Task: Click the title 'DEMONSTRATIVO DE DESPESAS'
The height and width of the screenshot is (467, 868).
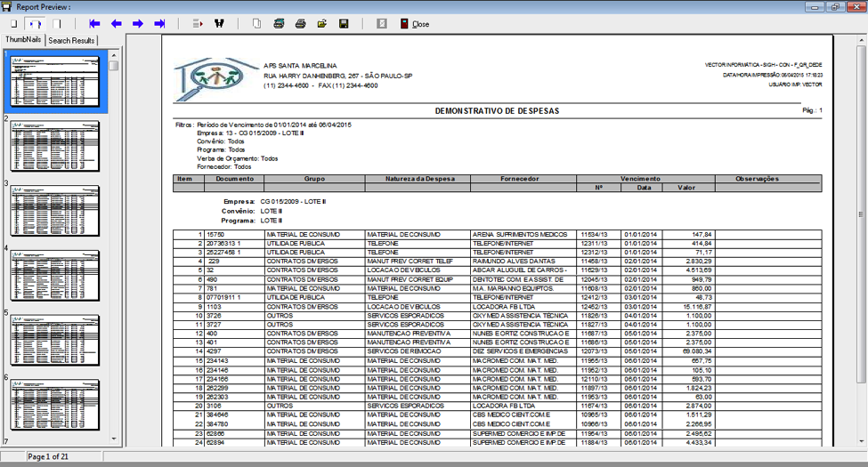Action: (x=497, y=110)
